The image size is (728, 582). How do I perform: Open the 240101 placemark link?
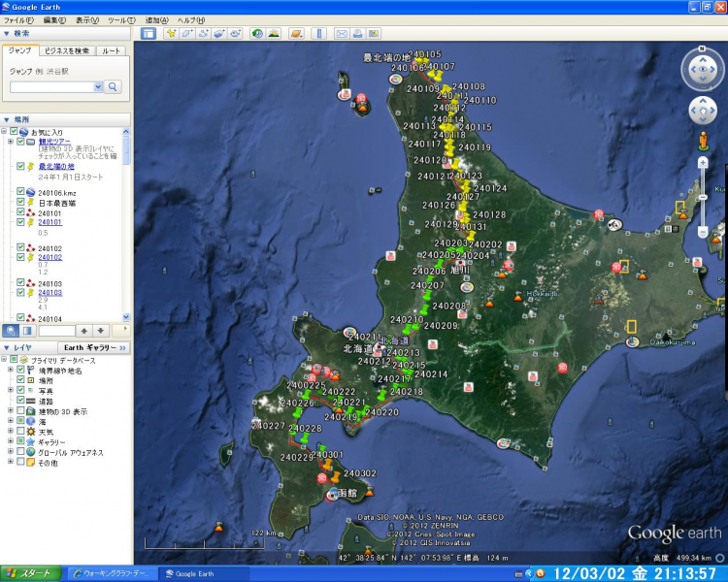point(50,222)
